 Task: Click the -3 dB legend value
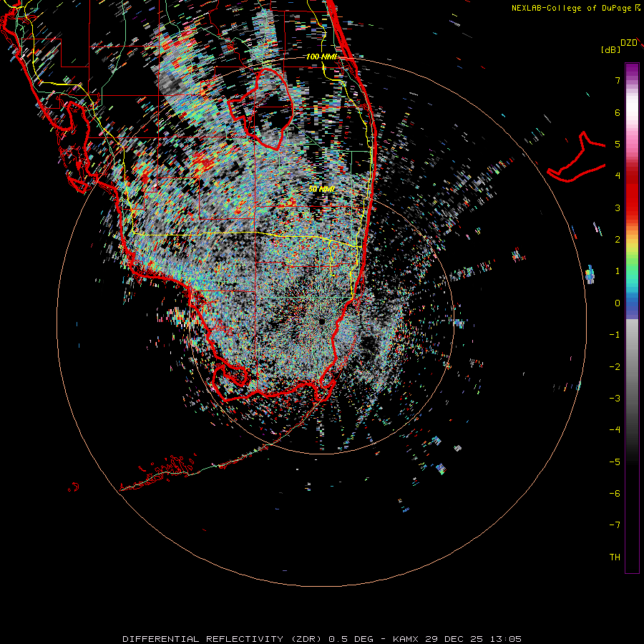point(615,399)
